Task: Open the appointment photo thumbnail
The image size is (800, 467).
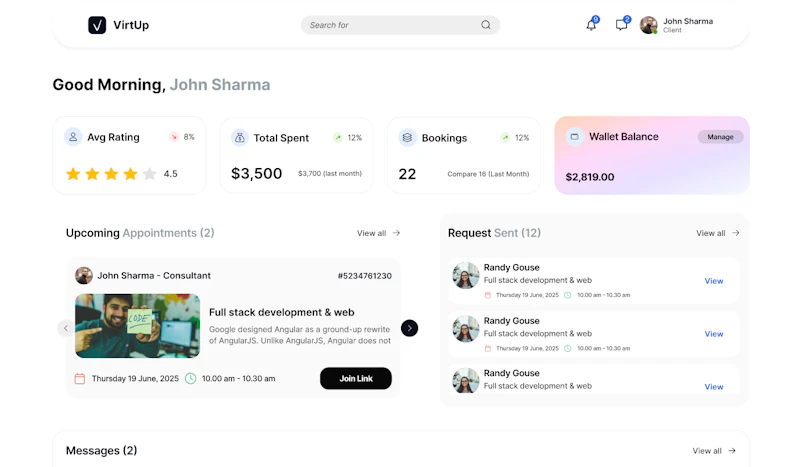Action: click(x=137, y=326)
